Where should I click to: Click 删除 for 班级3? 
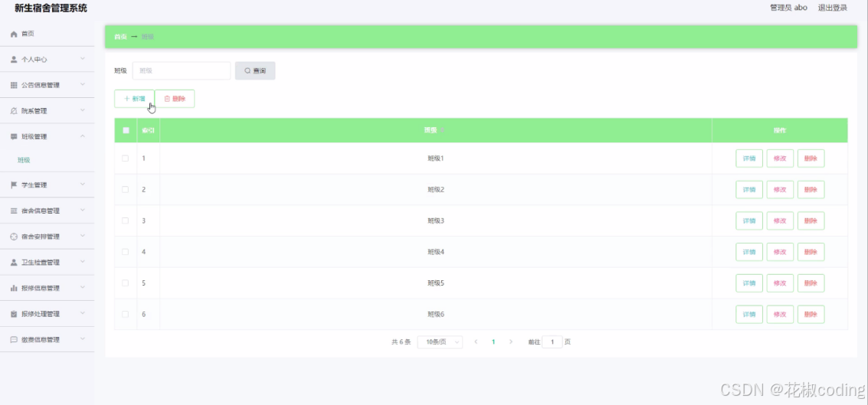811,220
